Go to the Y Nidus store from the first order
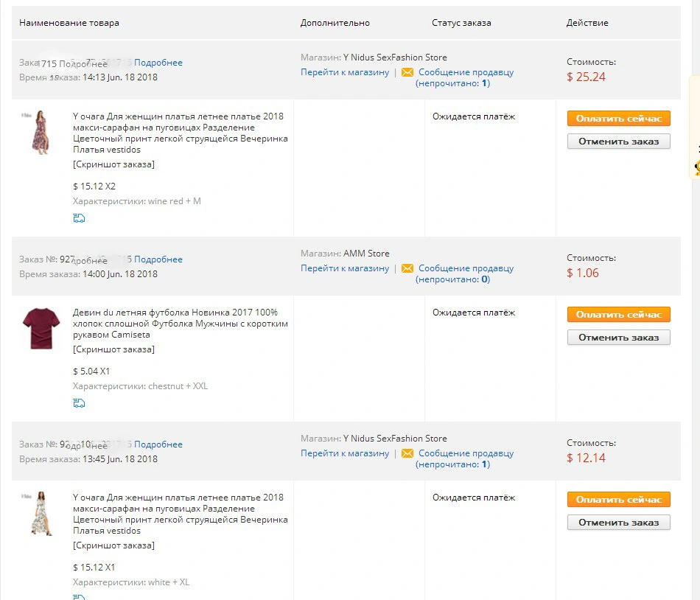The width and height of the screenshot is (700, 600). (345, 72)
